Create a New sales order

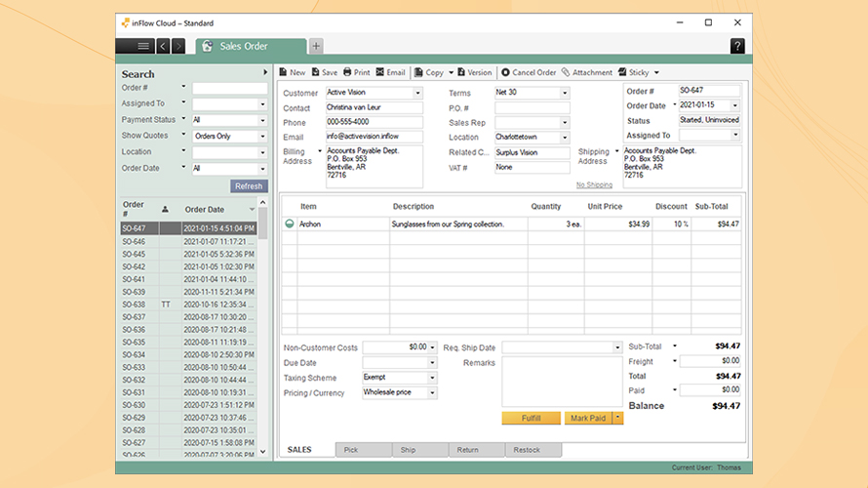pyautogui.click(x=292, y=72)
